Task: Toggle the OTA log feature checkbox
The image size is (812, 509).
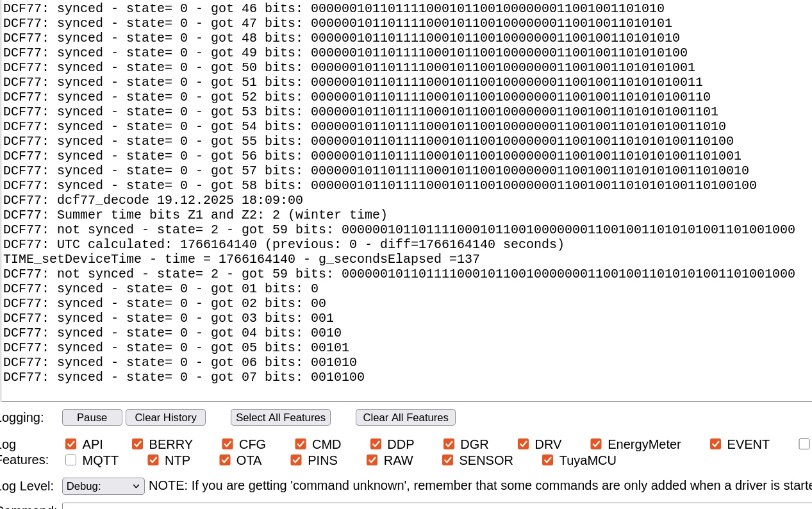Action: pos(225,460)
